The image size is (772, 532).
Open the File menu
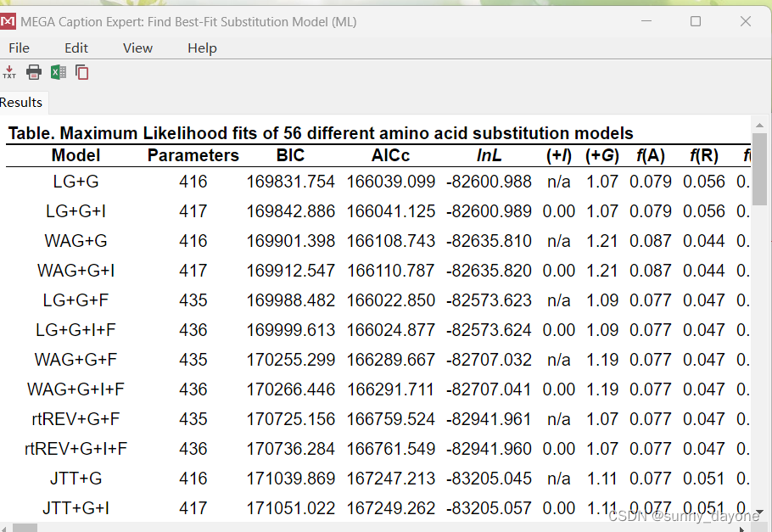[20, 48]
